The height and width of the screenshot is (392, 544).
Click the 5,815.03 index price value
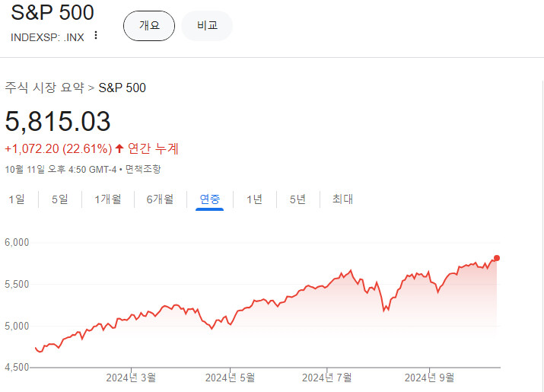tap(58, 122)
